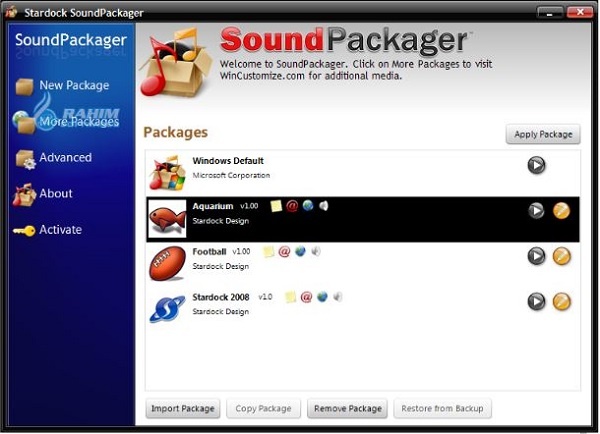The width and height of the screenshot is (600, 434).
Task: Play preview of Football package
Action: coord(536,256)
